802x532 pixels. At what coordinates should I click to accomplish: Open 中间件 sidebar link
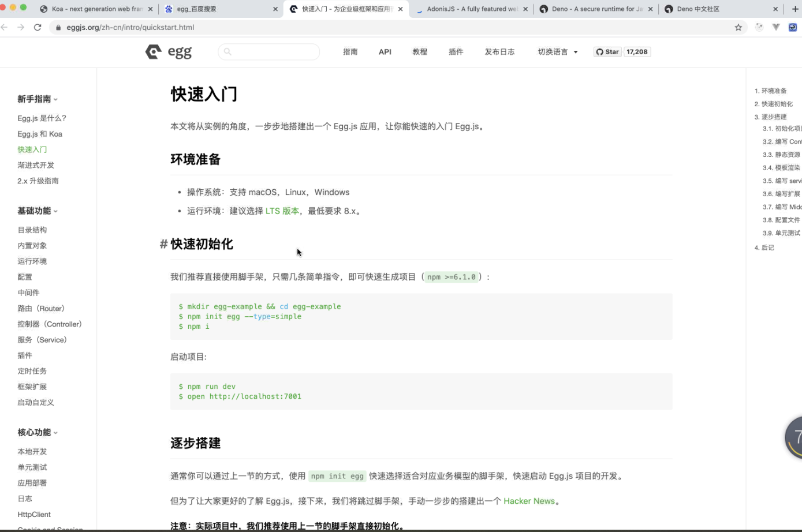(28, 293)
